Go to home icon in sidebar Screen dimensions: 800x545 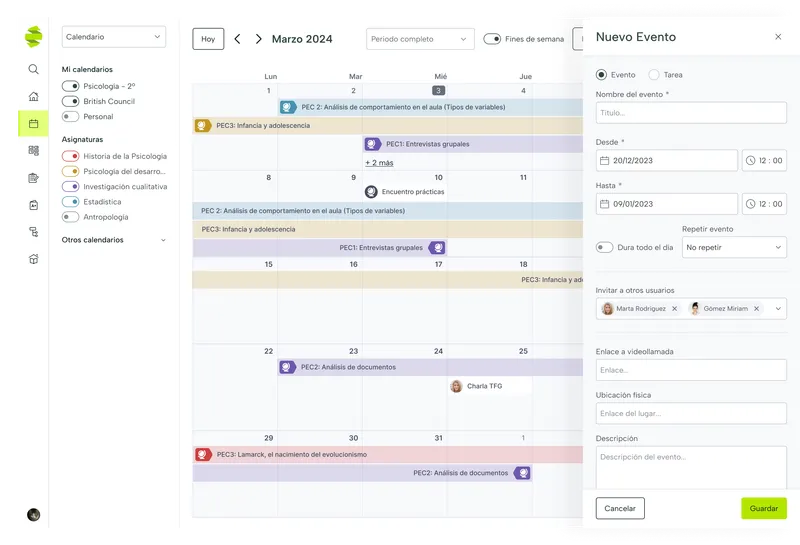(x=34, y=96)
